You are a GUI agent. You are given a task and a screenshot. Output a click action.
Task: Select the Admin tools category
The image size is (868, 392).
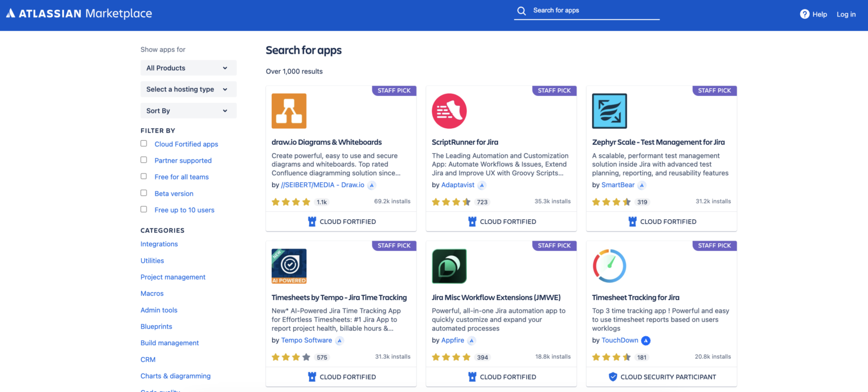click(x=159, y=310)
